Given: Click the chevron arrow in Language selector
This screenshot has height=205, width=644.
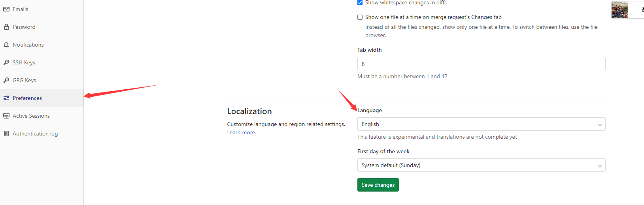Looking at the screenshot, I should tap(600, 125).
